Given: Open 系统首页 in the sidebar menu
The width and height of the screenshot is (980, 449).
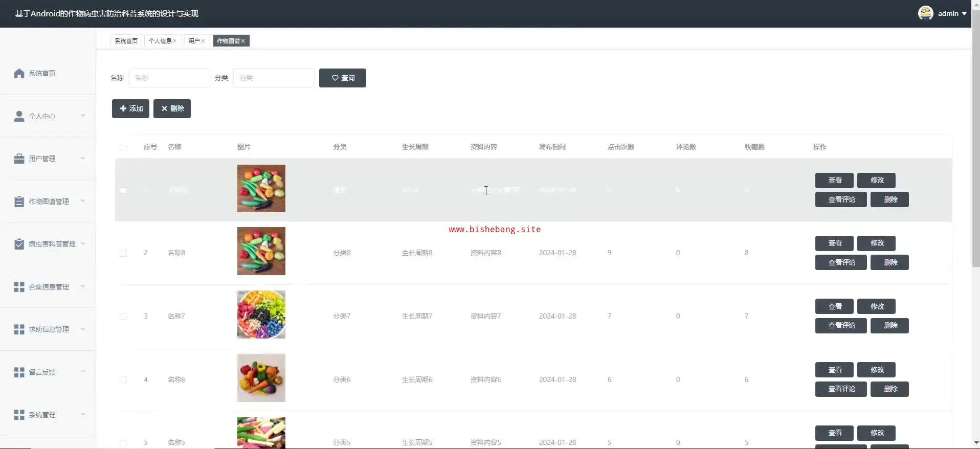Looking at the screenshot, I should coord(42,73).
